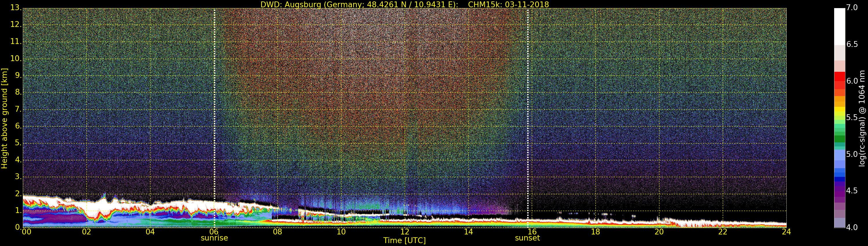
Task: Click height-axis tick label '2.'
Action: (18, 193)
